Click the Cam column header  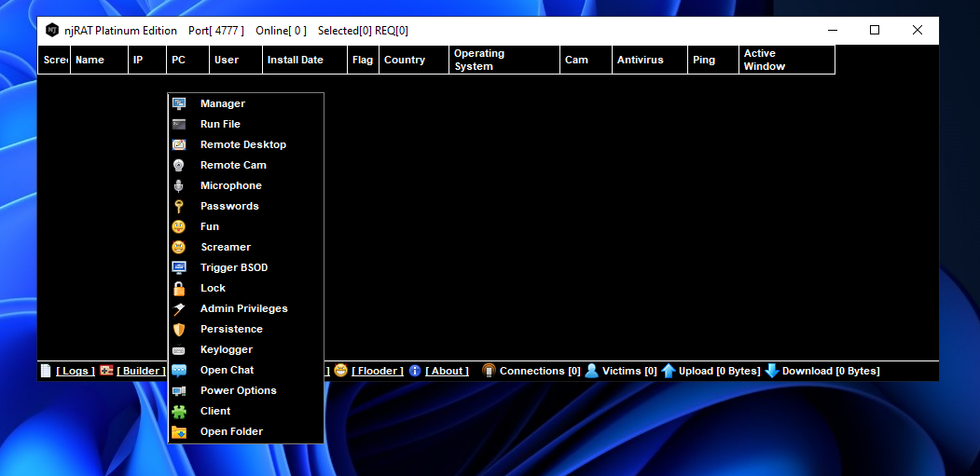click(587, 60)
